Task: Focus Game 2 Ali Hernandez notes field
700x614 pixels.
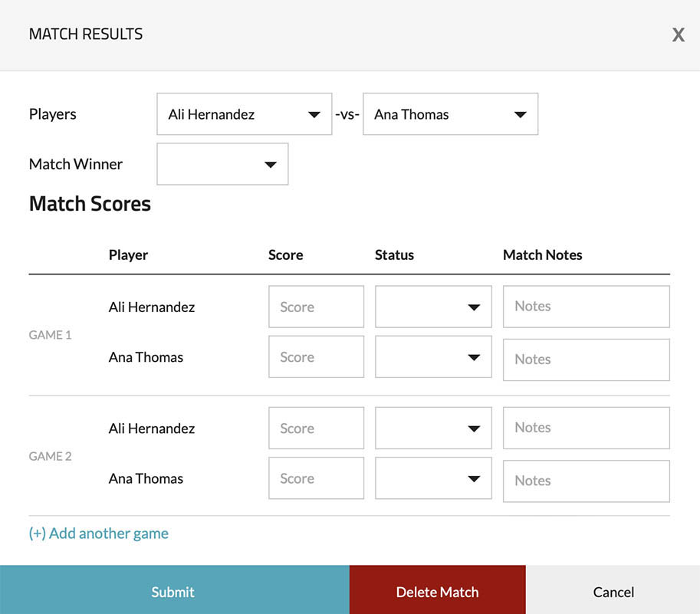Action: [x=586, y=428]
